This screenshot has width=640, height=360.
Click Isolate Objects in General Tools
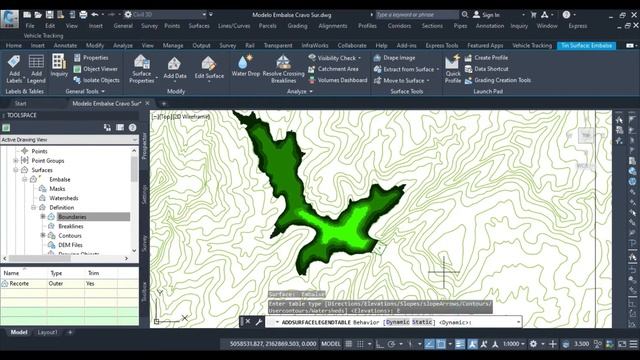pyautogui.click(x=96, y=80)
